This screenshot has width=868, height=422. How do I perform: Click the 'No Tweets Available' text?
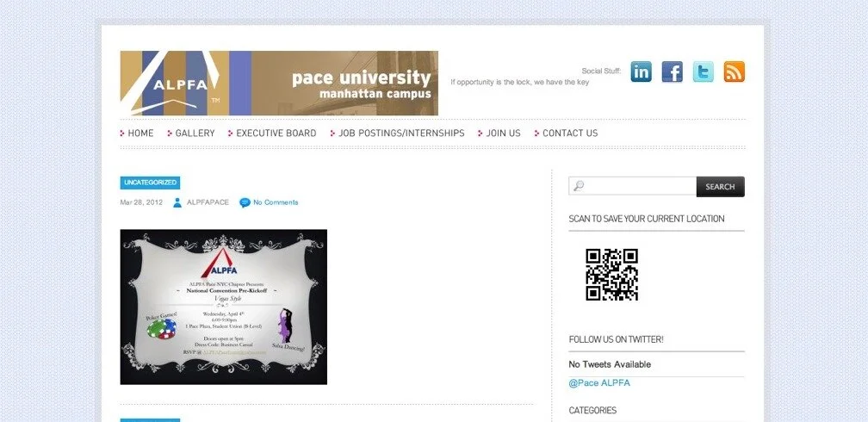[610, 364]
